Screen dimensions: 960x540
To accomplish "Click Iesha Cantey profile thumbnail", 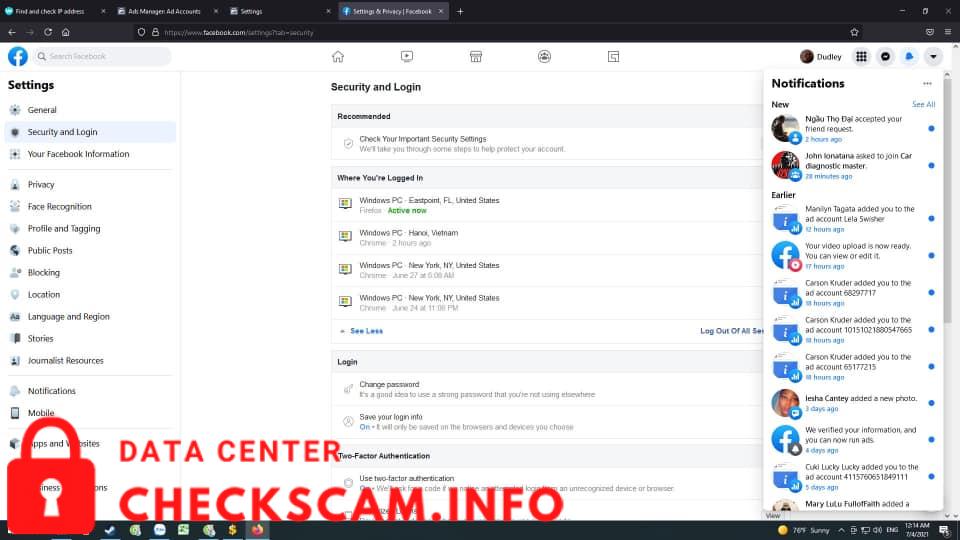I will [786, 403].
